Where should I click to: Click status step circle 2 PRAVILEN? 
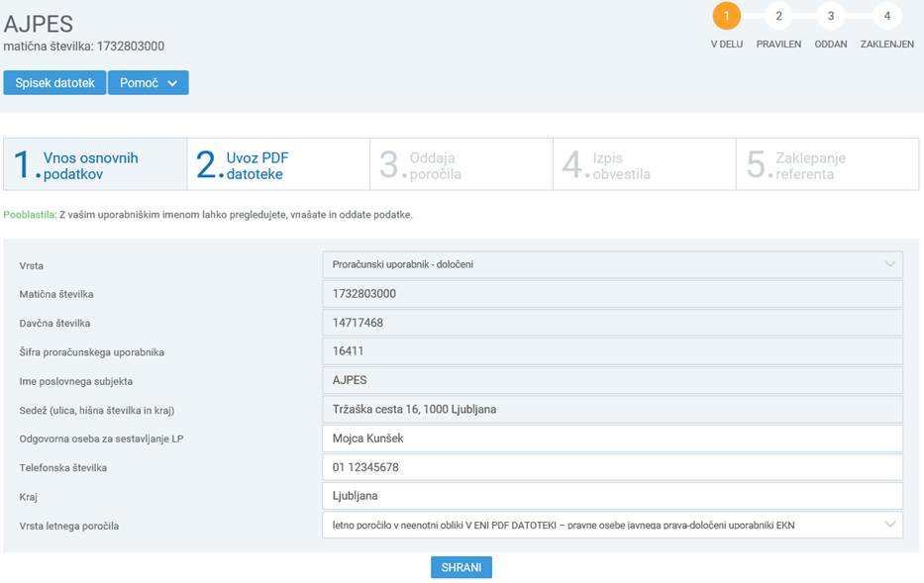(x=778, y=16)
